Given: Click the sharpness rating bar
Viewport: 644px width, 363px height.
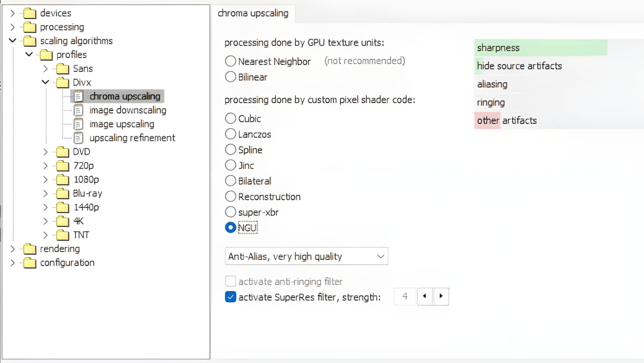Looking at the screenshot, I should [541, 48].
